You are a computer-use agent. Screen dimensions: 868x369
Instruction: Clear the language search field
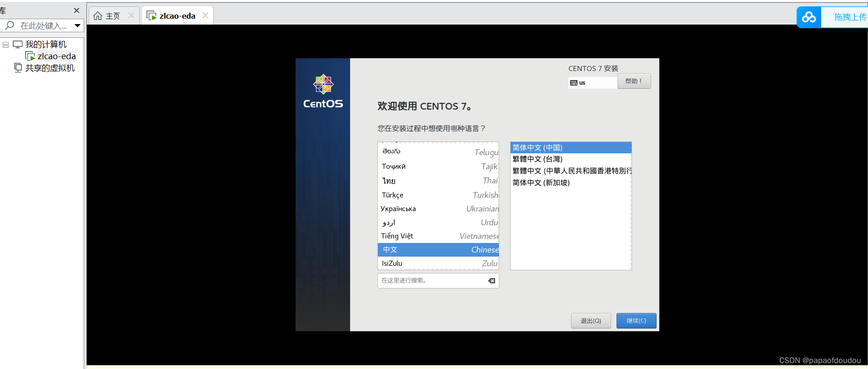(x=492, y=281)
